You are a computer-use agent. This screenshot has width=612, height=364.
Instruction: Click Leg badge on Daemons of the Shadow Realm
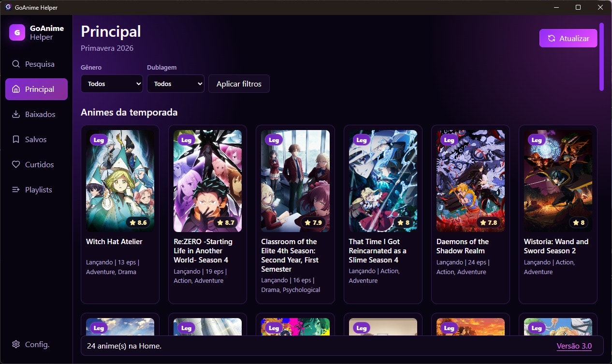point(449,140)
